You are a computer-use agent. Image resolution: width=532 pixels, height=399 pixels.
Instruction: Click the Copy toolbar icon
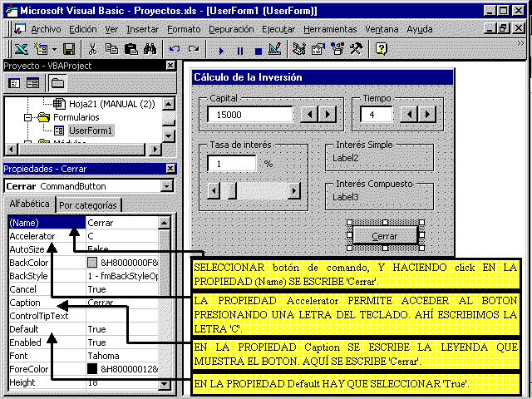pyautogui.click(x=111, y=50)
